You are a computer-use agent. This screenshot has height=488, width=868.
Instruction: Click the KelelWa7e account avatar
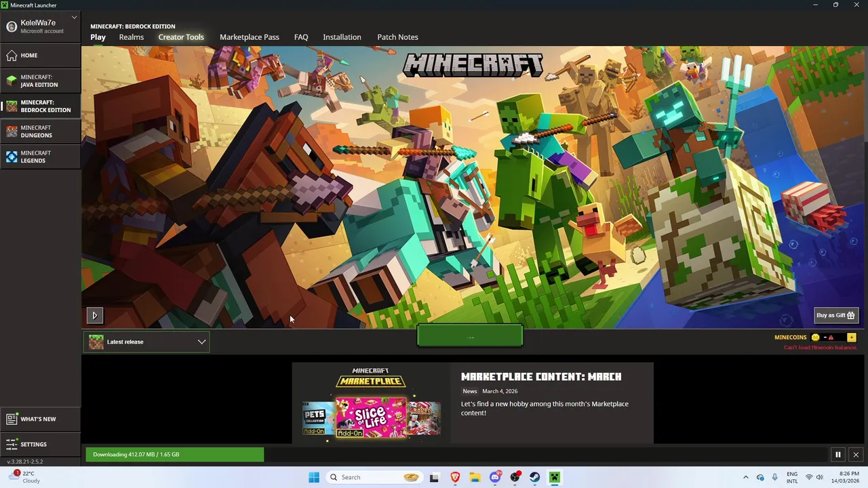pos(12,26)
